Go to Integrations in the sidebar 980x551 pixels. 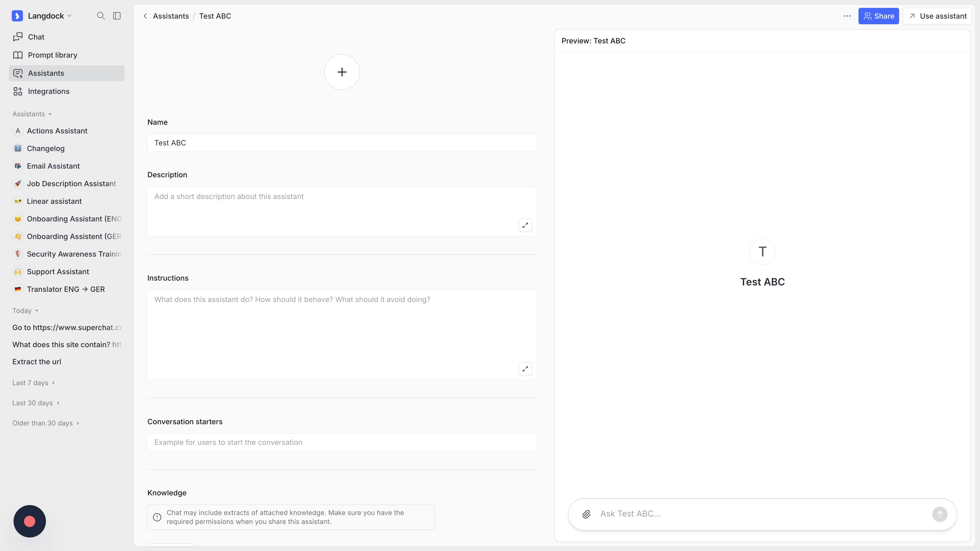[48, 91]
